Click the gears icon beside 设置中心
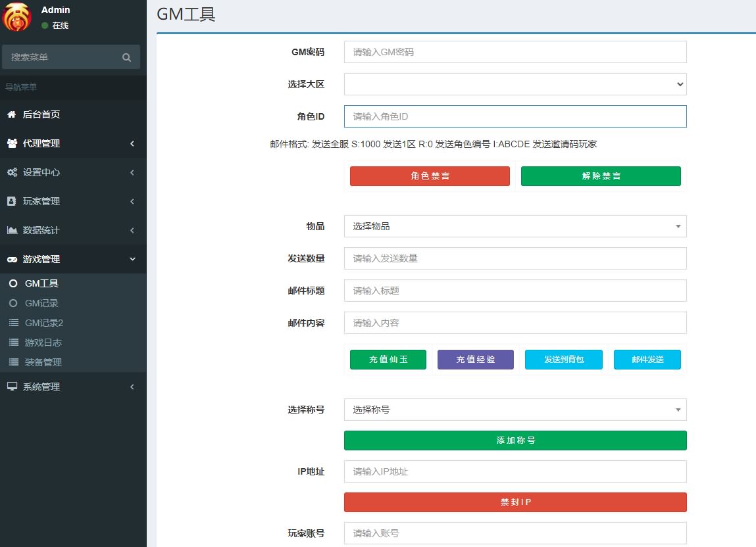This screenshot has height=547, width=756. click(12, 172)
